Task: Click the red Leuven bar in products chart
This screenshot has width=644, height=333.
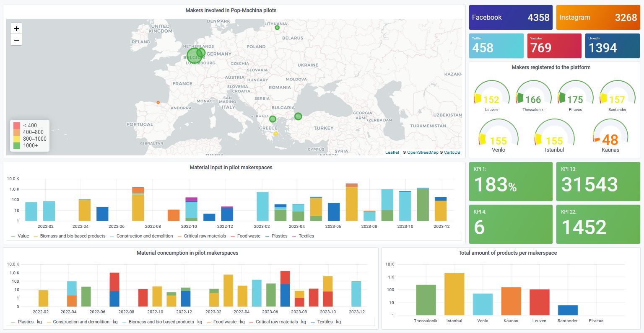Action: coord(540,302)
